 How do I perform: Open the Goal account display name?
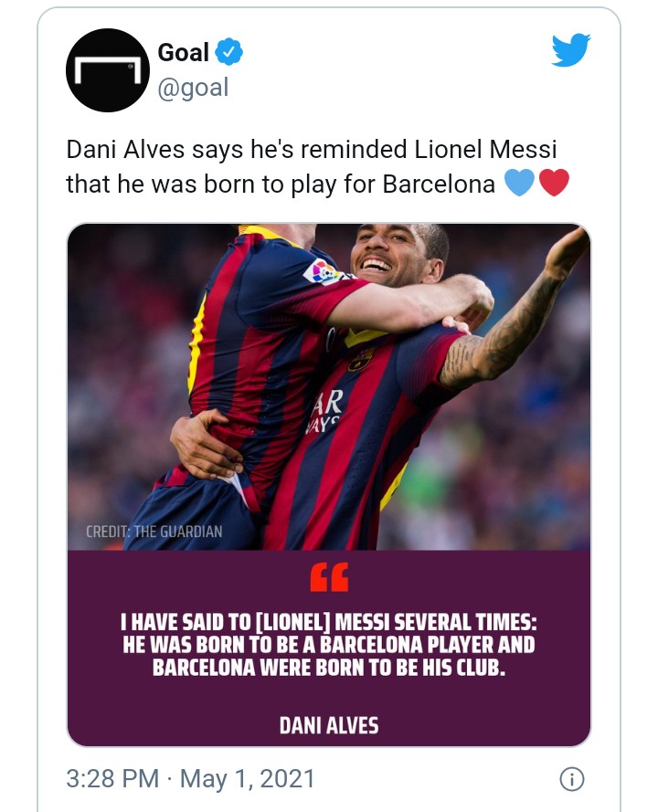coord(184,53)
